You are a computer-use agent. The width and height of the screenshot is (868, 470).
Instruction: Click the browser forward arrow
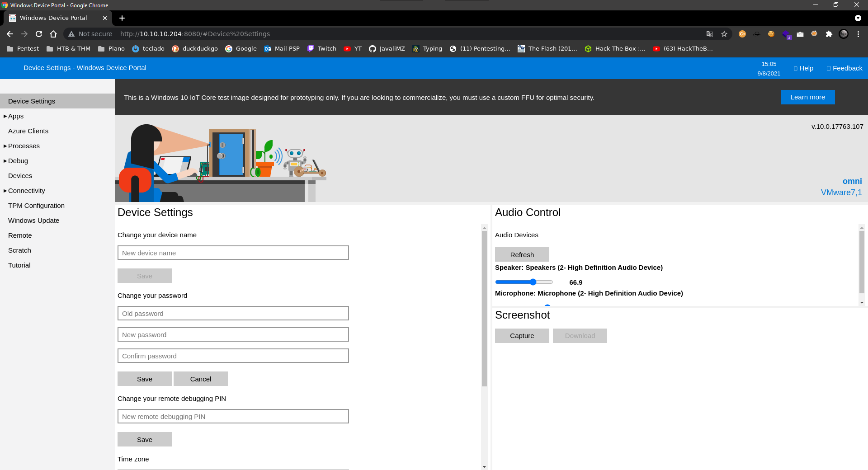click(24, 34)
